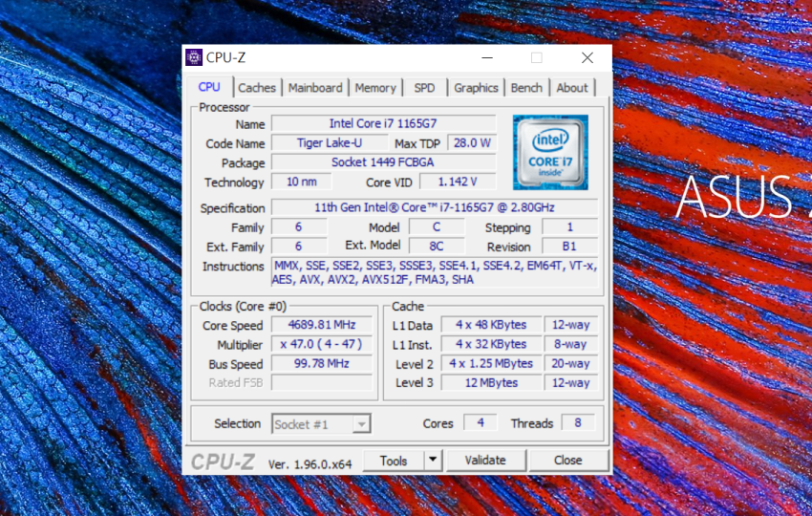The height and width of the screenshot is (516, 812).
Task: Click the Cores count value 4
Action: 481,422
